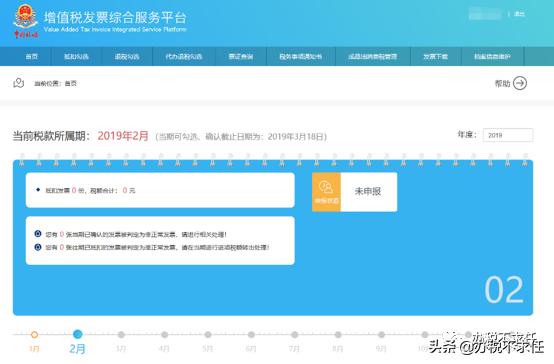The image size is (554, 364).
Task: Click the 往期已抵扣 abnormal invoice notice
Action: [x=157, y=247]
